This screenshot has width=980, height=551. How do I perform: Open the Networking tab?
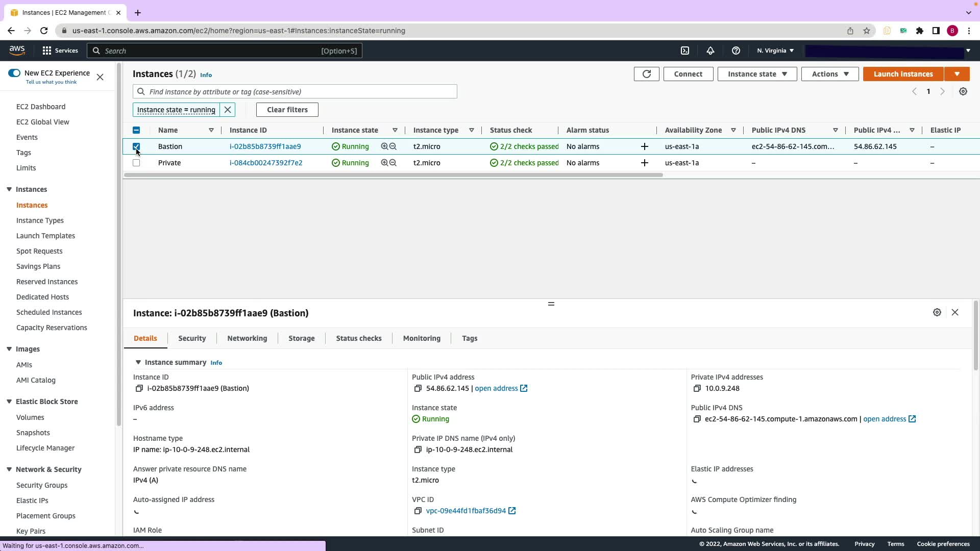(x=247, y=338)
